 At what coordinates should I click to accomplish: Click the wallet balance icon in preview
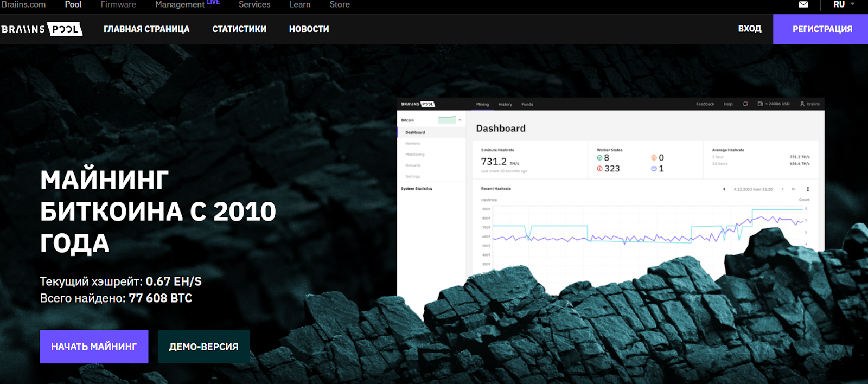(x=760, y=104)
